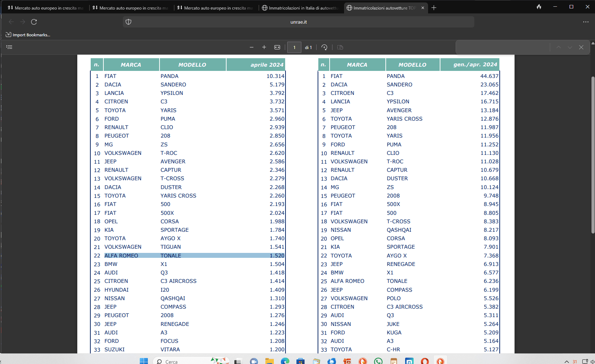Viewport: 595px width, 364px height.
Task: Close the active Immatricolazioni autovetture TOP tab
Action: click(x=423, y=8)
